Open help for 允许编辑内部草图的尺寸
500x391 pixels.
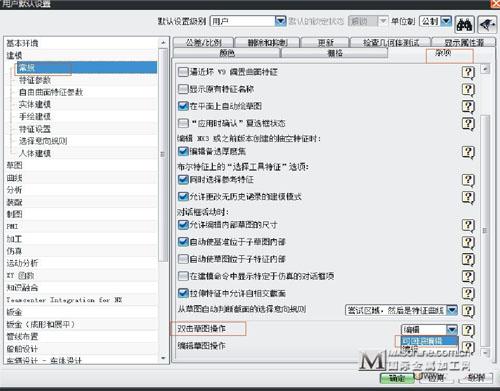(468, 225)
